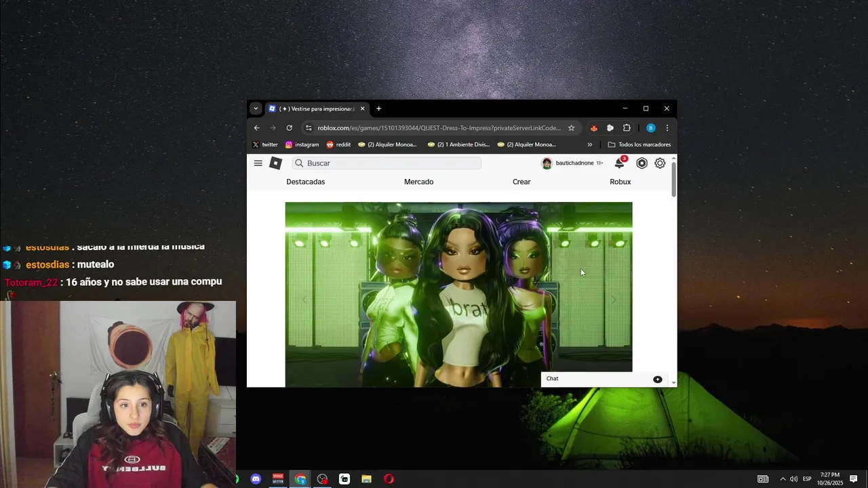This screenshot has height=488, width=868.
Task: Go back in Chrome browser
Action: click(x=256, y=127)
